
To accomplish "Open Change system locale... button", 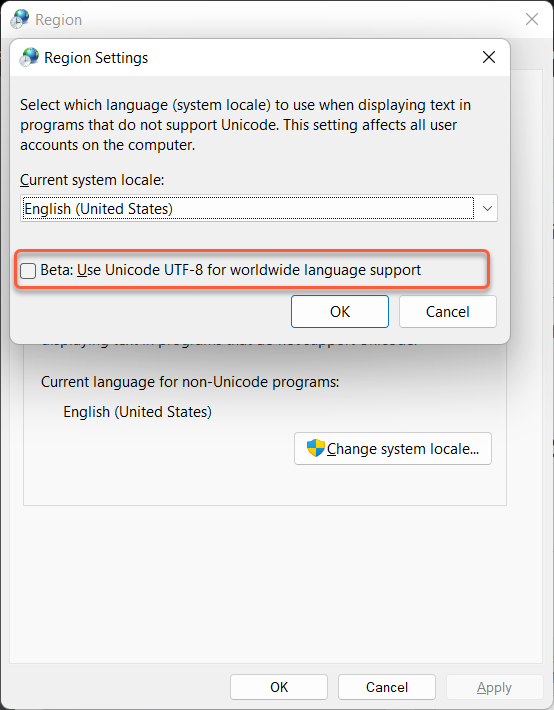I will coord(393,448).
